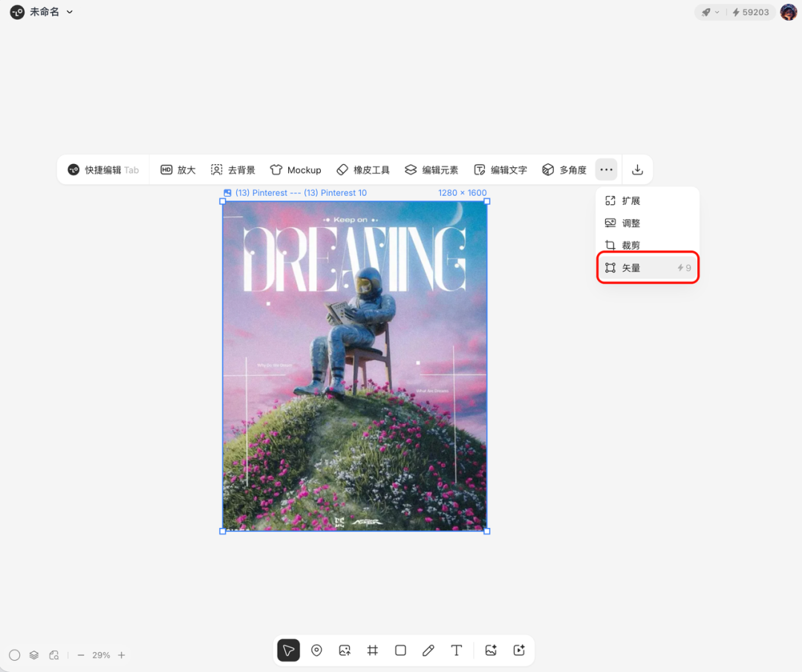Click the top-left selection handle

pos(223,201)
